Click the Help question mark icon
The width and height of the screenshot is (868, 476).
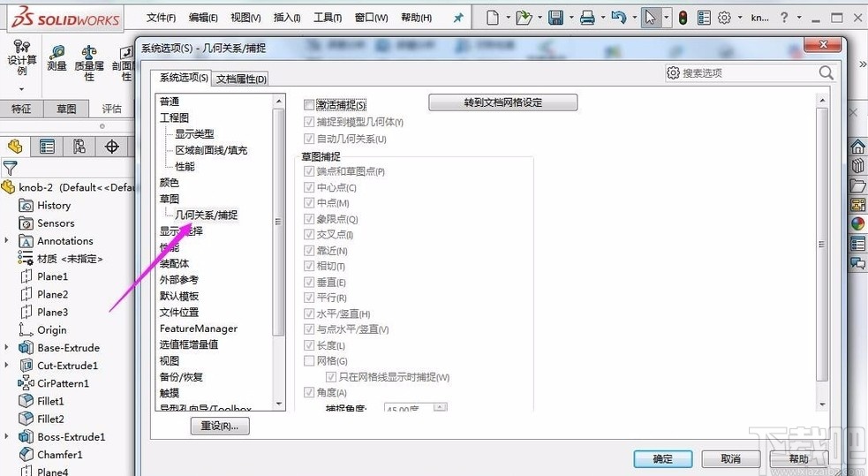(784, 17)
